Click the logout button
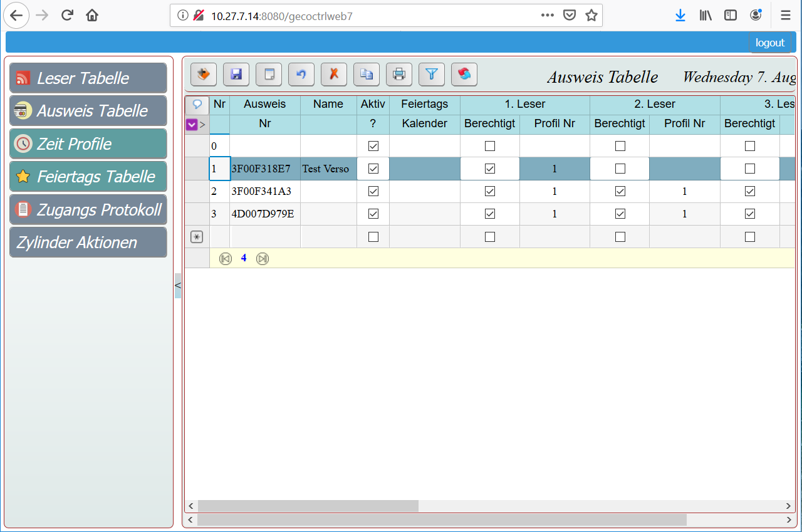 pos(769,43)
